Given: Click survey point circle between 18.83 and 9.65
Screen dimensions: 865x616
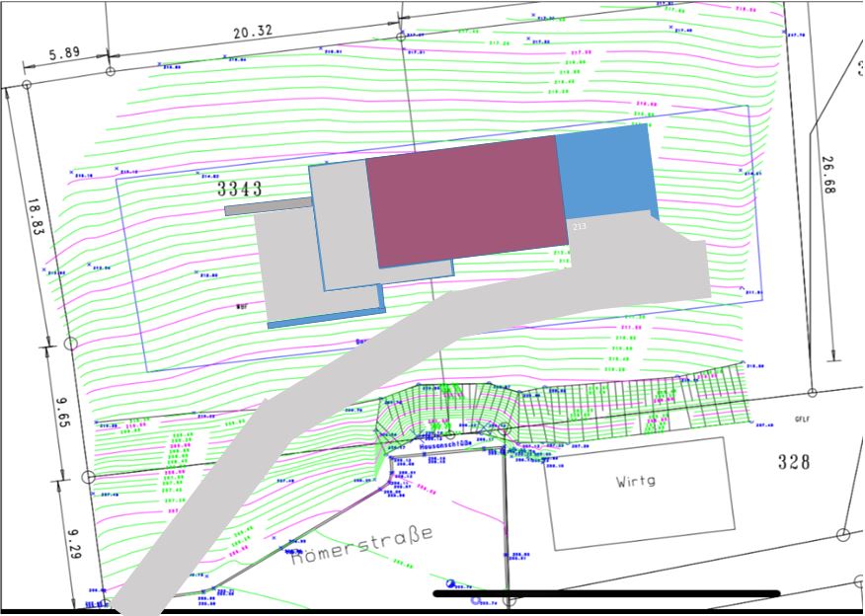Looking at the screenshot, I should (x=70, y=344).
